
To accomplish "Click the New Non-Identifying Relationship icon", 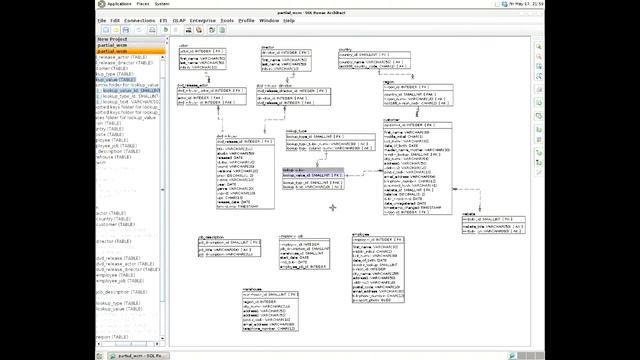I will [x=539, y=162].
